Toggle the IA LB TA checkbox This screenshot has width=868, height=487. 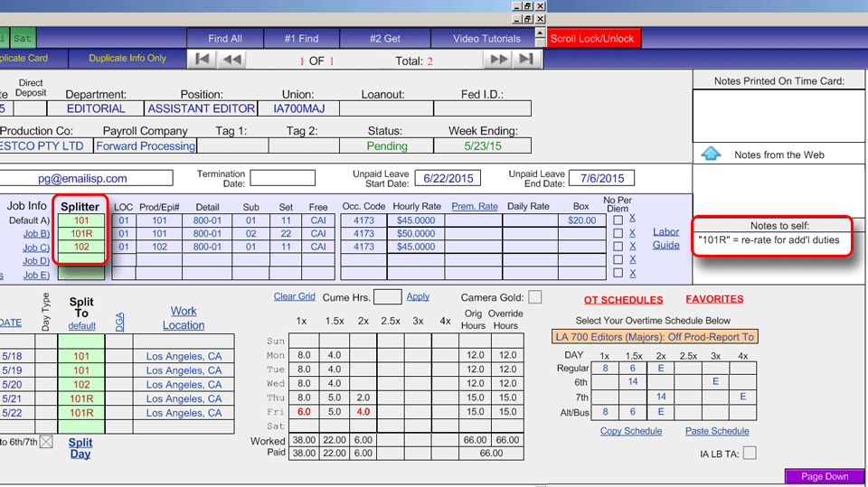point(750,454)
